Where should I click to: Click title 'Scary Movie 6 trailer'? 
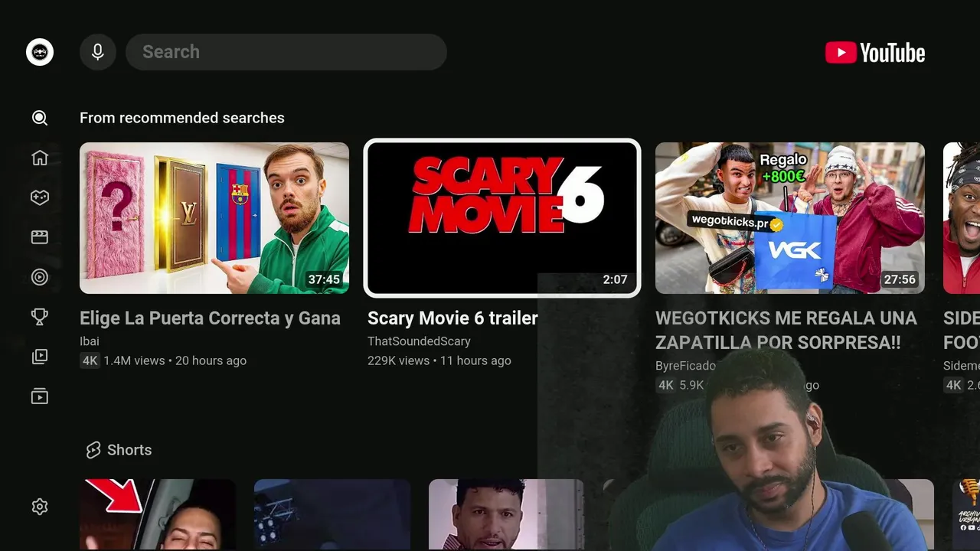(x=452, y=318)
